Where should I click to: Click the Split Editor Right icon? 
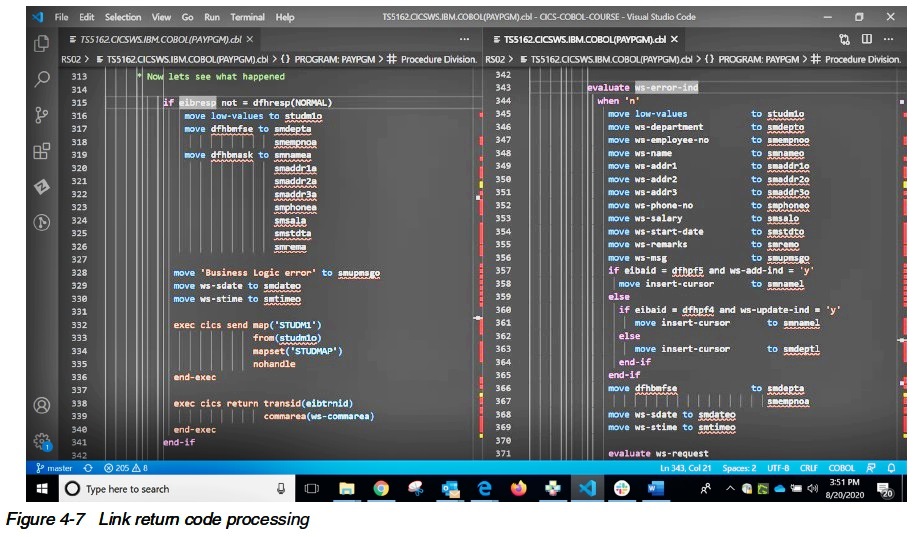click(866, 39)
